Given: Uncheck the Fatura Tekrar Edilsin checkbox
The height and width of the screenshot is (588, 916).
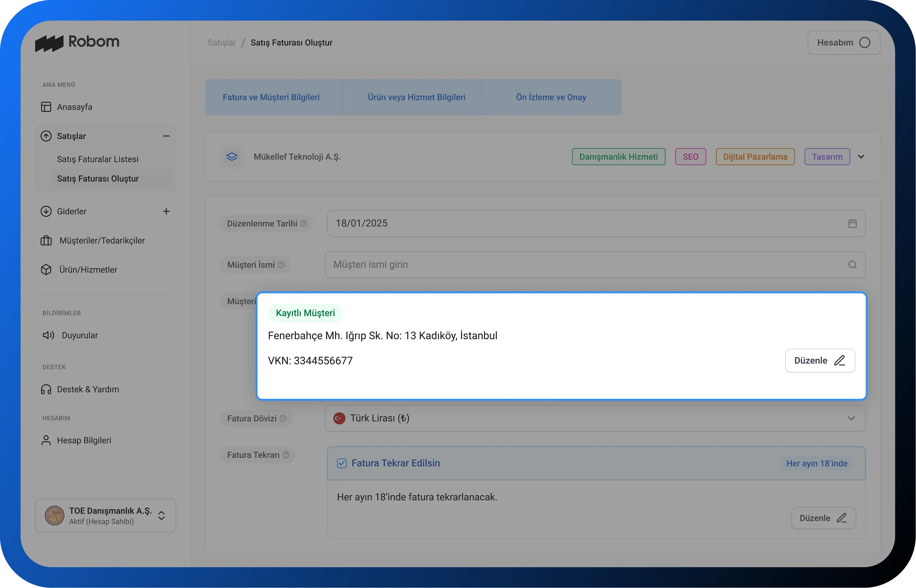Looking at the screenshot, I should (x=342, y=463).
